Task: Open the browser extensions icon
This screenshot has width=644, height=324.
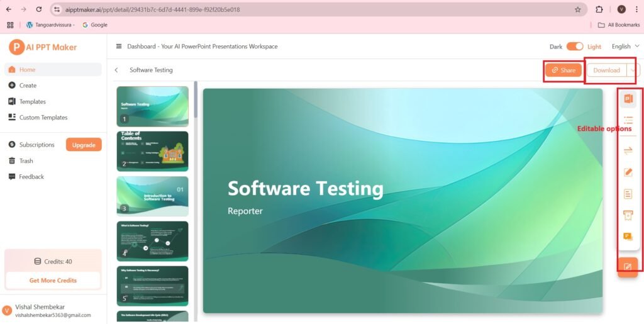Action: [x=599, y=9]
